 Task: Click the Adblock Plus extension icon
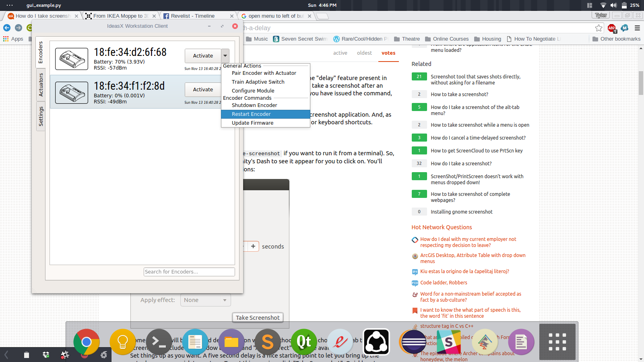point(612,28)
